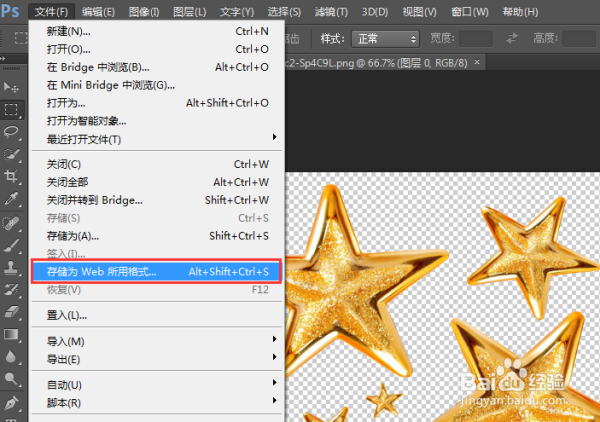Select the Pen tool
Image resolution: width=600 pixels, height=422 pixels.
[x=11, y=402]
